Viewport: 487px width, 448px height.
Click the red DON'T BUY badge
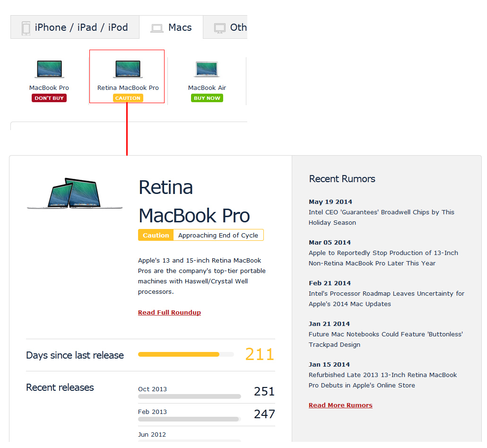pos(49,98)
